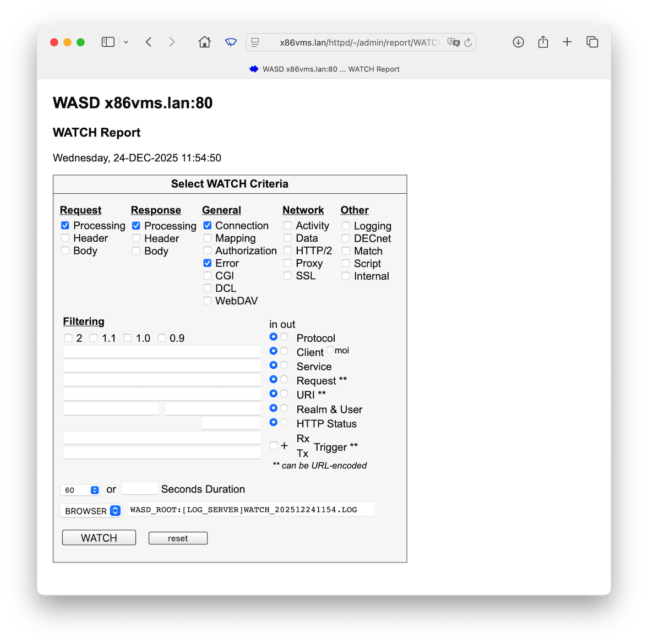Click the Safari sidebar toggle icon

pos(108,42)
